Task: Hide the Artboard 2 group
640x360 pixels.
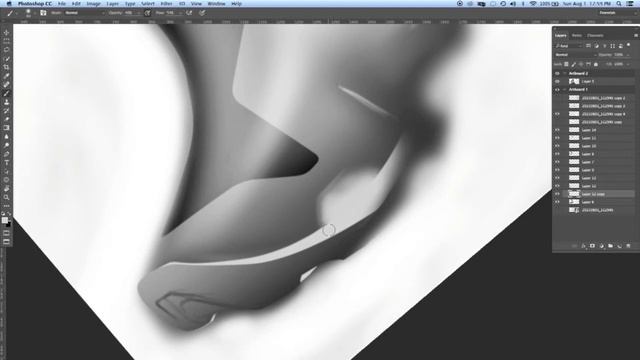Action: pyautogui.click(x=557, y=73)
